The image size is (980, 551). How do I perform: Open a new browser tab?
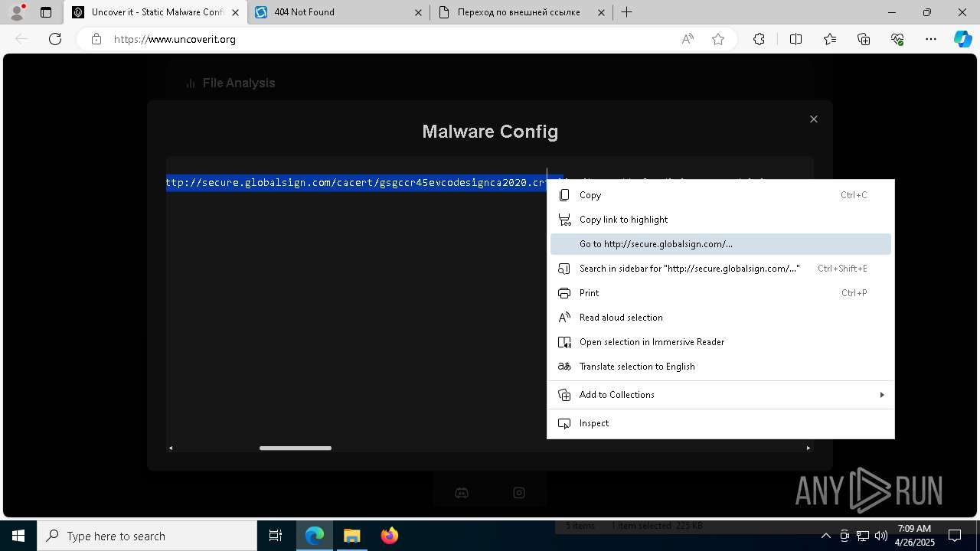(x=627, y=12)
